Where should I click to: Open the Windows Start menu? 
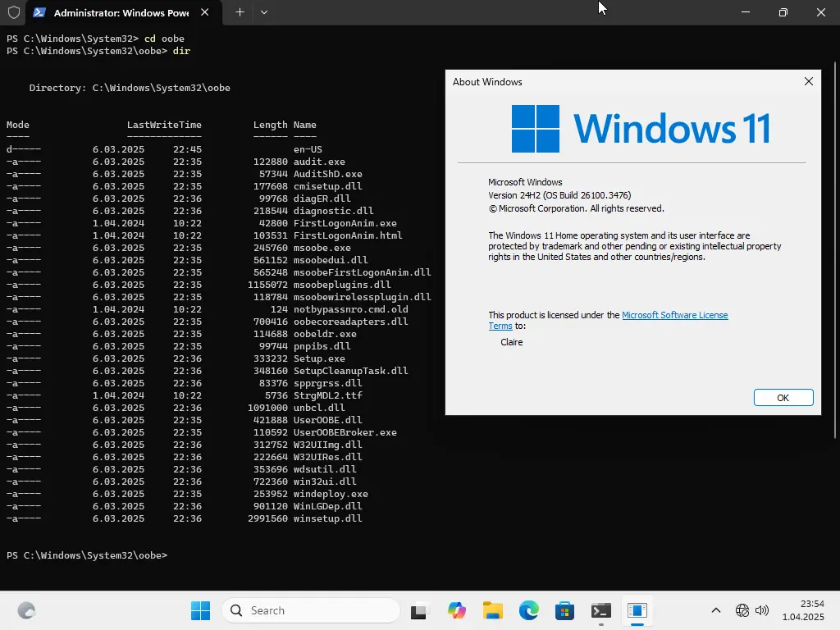click(x=200, y=610)
